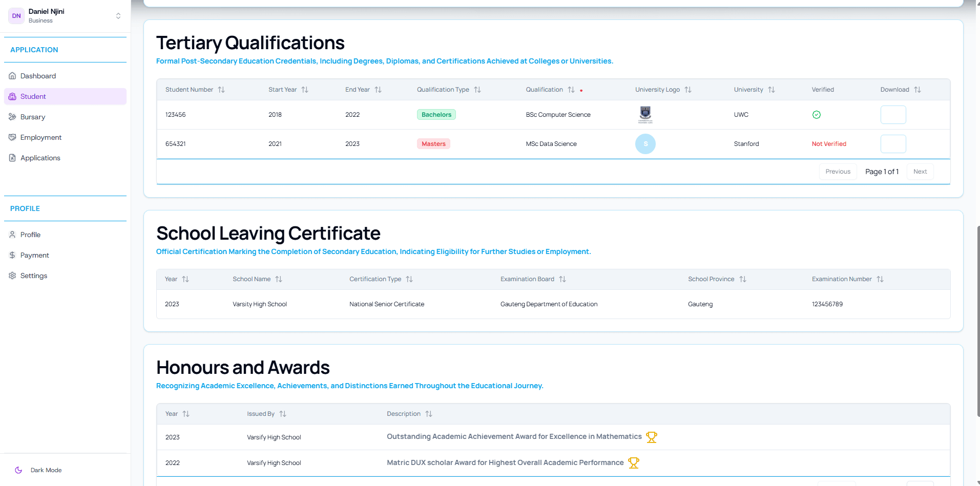Image resolution: width=980 pixels, height=486 pixels.
Task: Sort by Qualification Type column arrows
Action: click(x=477, y=90)
